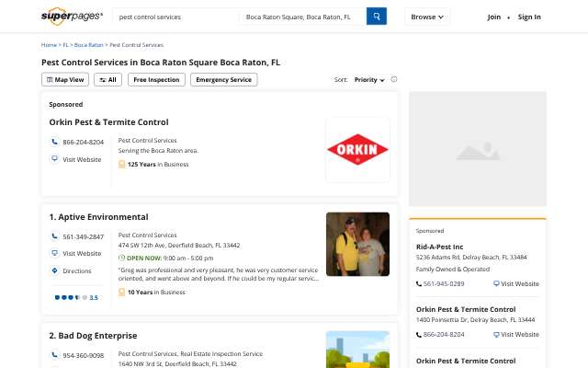Switch to Map View
This screenshot has width=588, height=368.
(65, 80)
